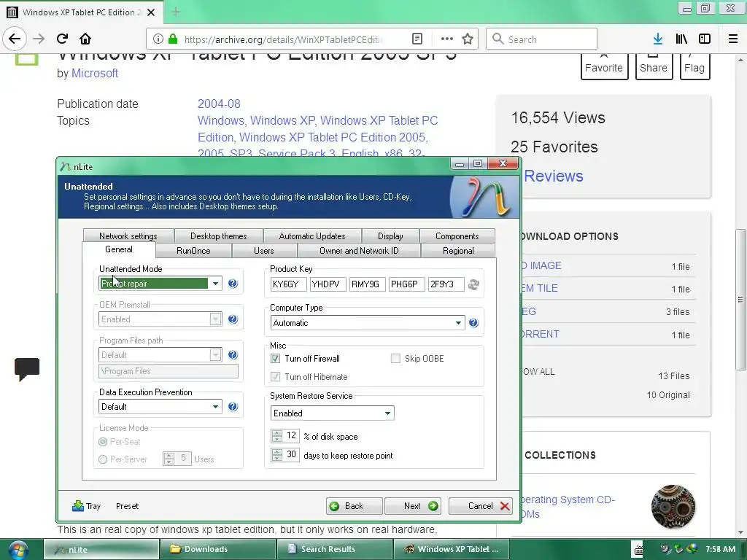The height and width of the screenshot is (560, 747).
Task: Toggle Turn off Firewall checkbox
Action: click(x=275, y=359)
